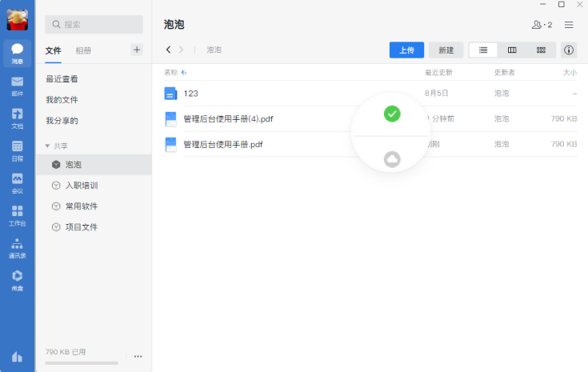This screenshot has height=372, width=588.
Task: Open the 邮件 mail section
Action: (x=17, y=86)
